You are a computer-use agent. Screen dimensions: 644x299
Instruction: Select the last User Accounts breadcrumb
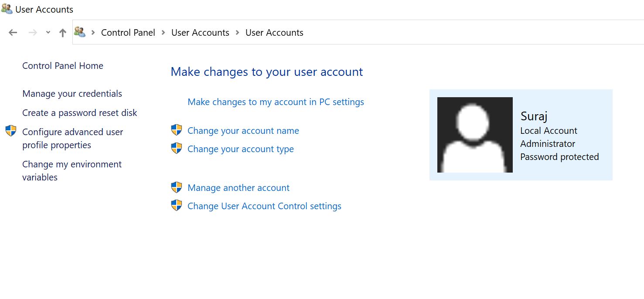point(274,33)
